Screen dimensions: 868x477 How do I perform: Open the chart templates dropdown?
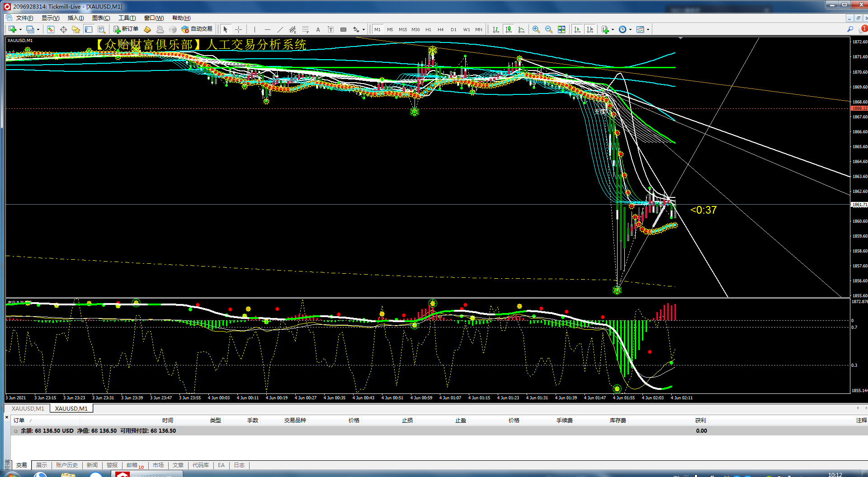click(x=643, y=29)
